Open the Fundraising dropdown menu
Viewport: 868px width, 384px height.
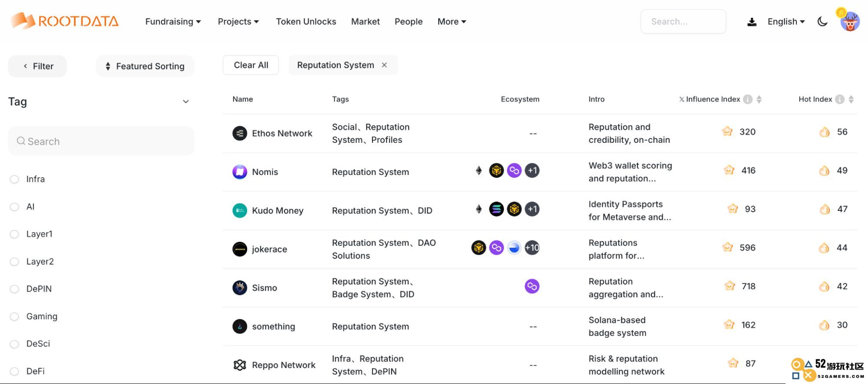[173, 22]
